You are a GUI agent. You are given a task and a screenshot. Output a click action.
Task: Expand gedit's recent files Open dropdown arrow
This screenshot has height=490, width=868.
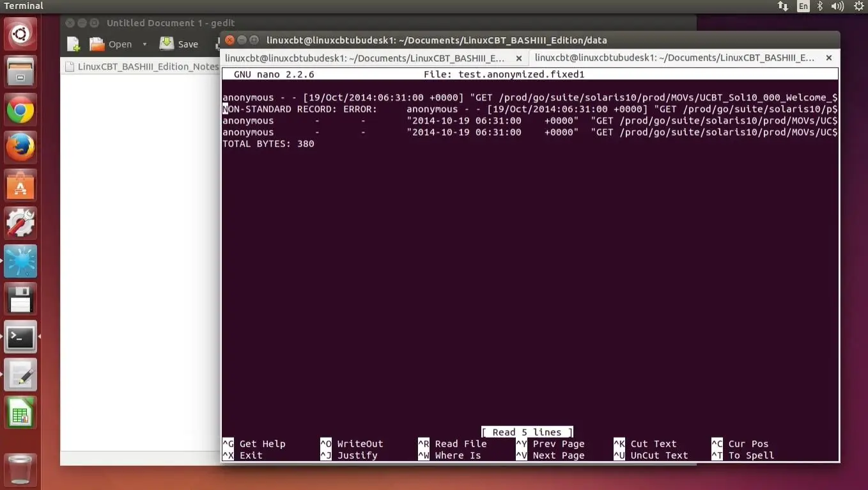[144, 44]
